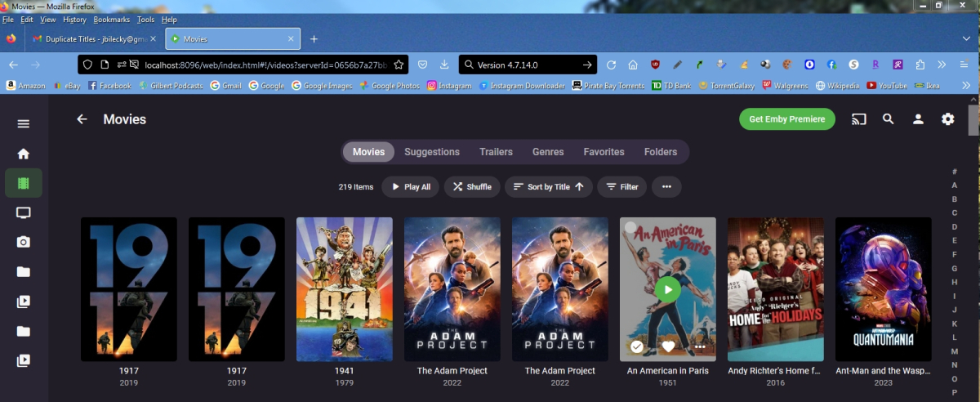Viewport: 980px width, 402px height.
Task: Mark An American in Paris as played
Action: [x=637, y=346]
